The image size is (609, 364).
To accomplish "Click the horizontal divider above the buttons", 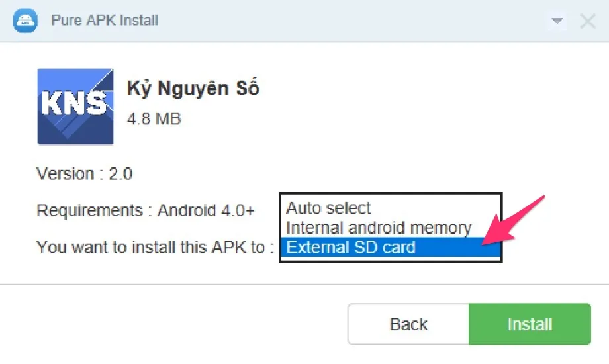I will (304, 285).
